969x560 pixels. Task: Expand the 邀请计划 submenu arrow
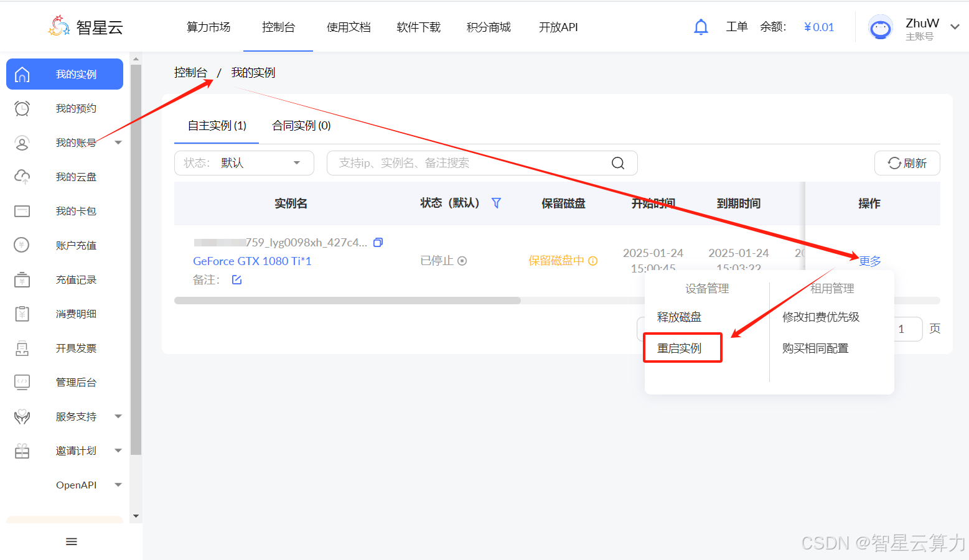(118, 450)
